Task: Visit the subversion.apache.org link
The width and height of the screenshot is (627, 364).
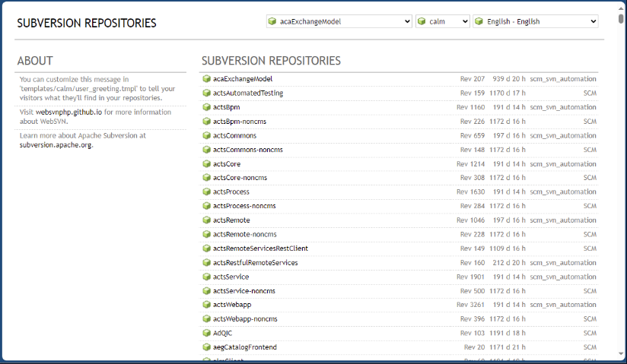Action: click(56, 144)
